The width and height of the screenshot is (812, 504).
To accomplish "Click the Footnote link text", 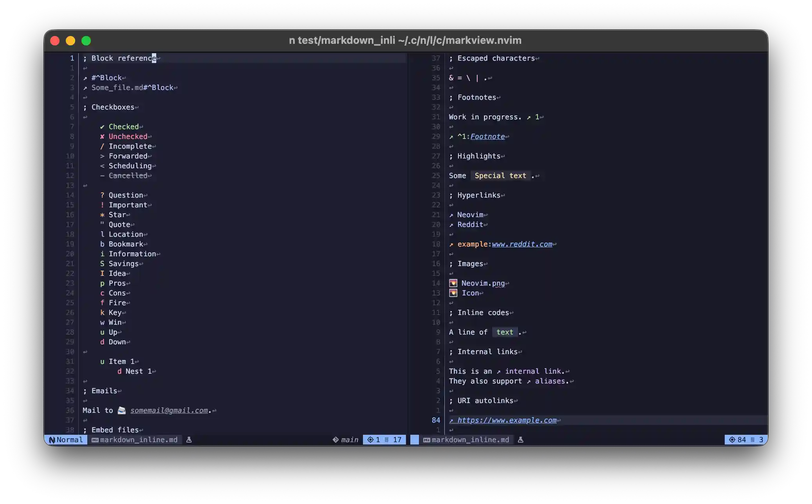I will click(x=487, y=137).
